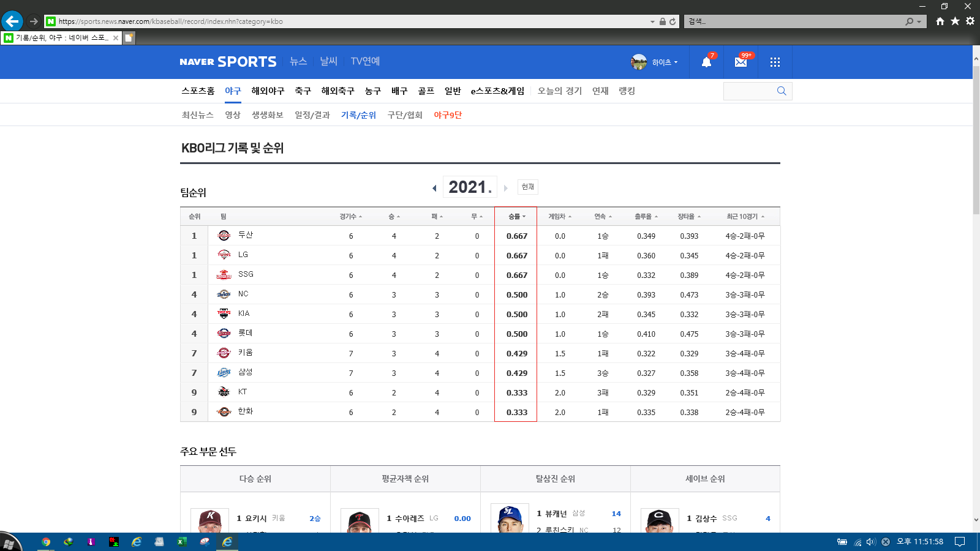980x551 pixels.
Task: Open the notifications bell icon
Action: point(706,62)
